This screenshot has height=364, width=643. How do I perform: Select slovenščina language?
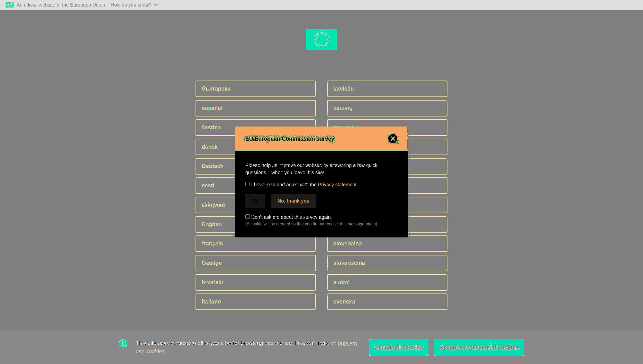pyautogui.click(x=387, y=263)
